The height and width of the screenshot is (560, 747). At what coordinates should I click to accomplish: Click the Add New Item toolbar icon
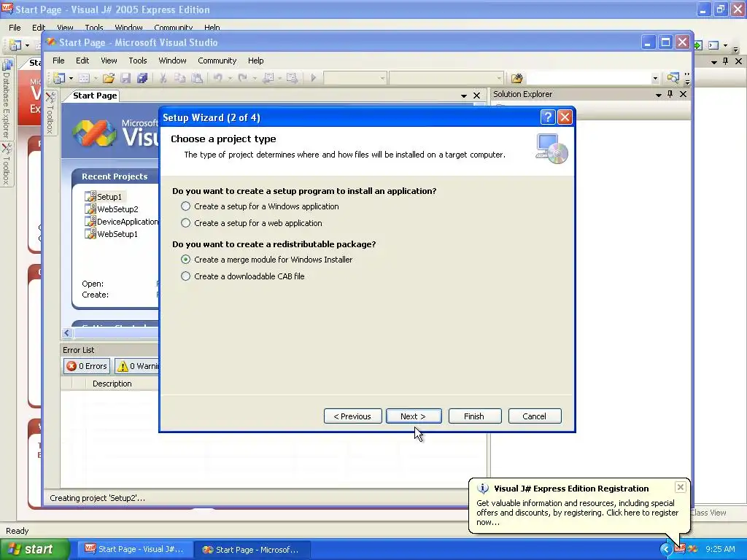click(x=85, y=78)
